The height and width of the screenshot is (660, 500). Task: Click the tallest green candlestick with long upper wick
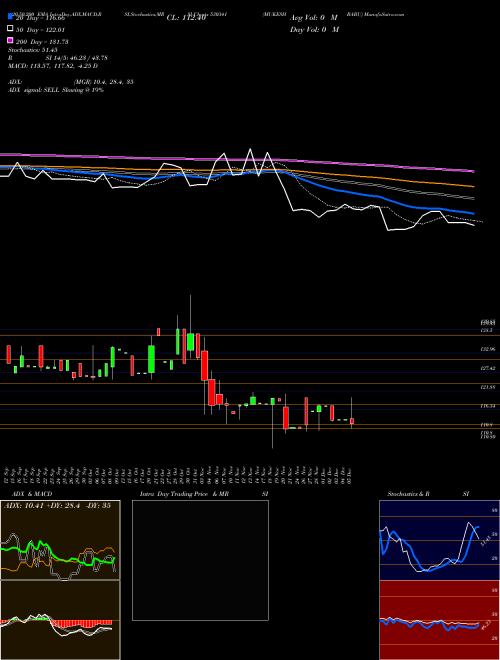pyautogui.click(x=190, y=341)
